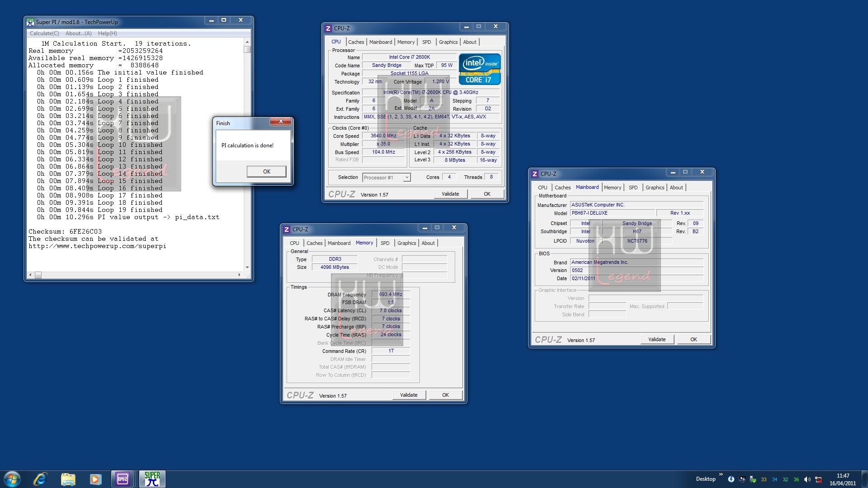Viewport: 868px width, 488px height.
Task: Click down arrow of Super PI vertical scrollbar
Action: pos(247,267)
